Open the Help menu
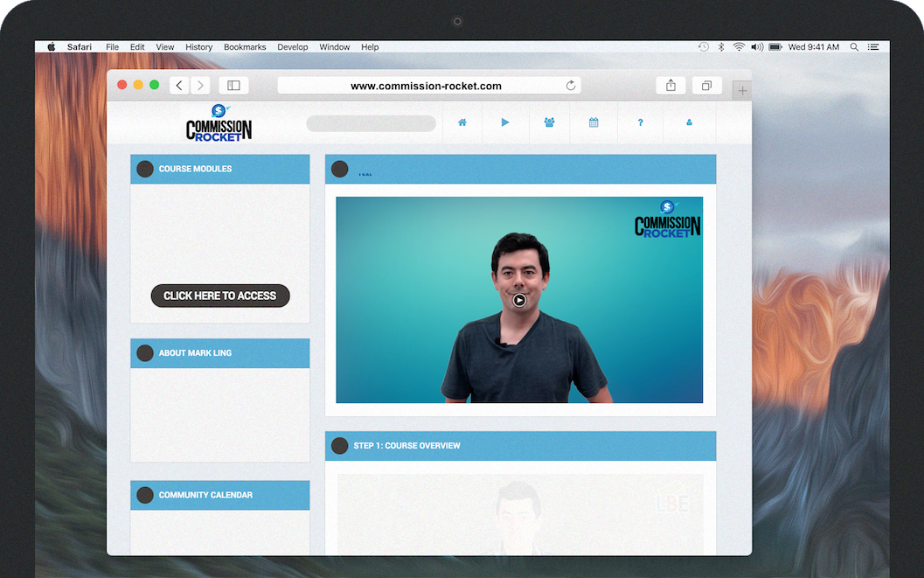Viewport: 924px width, 578px height. point(370,47)
